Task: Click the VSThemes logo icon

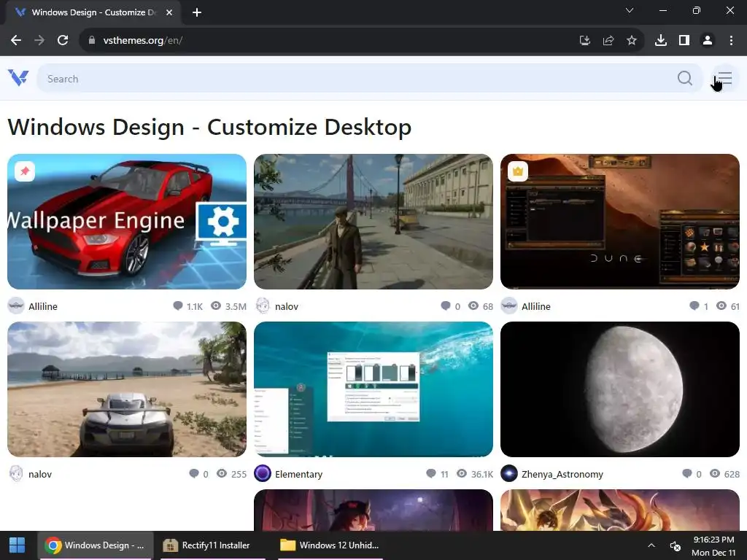Action: pyautogui.click(x=18, y=77)
